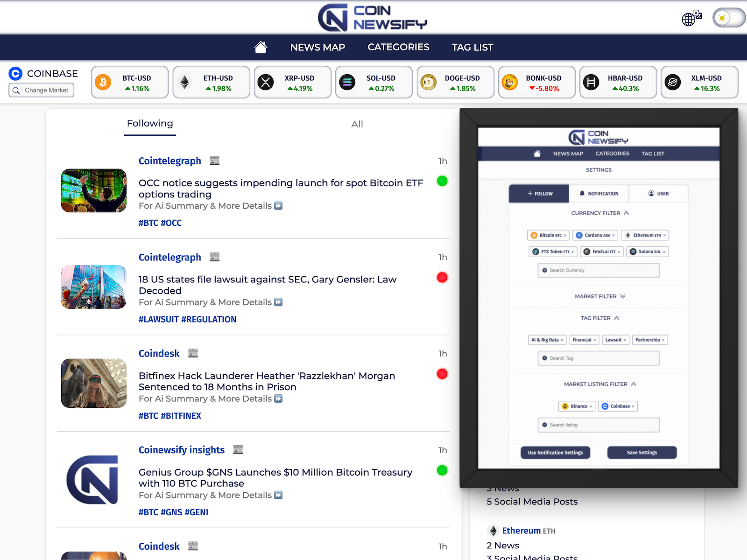Click red sentiment dot on Bitfinex article
The width and height of the screenshot is (747, 560).
(x=442, y=374)
